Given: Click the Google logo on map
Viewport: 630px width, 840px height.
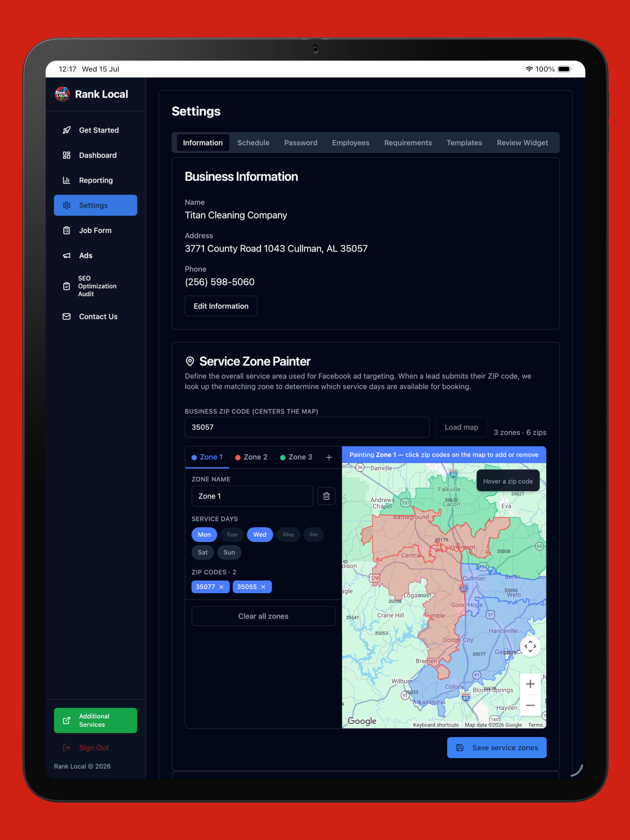Looking at the screenshot, I should coord(362,721).
